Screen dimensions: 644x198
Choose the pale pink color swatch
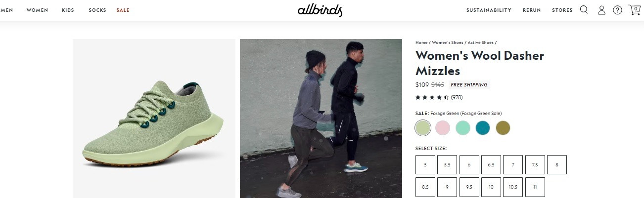point(443,128)
